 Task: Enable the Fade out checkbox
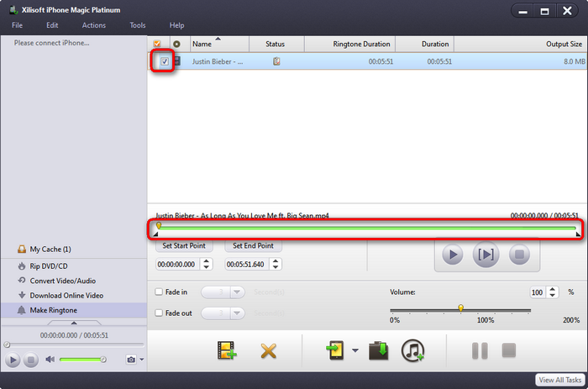coord(160,313)
